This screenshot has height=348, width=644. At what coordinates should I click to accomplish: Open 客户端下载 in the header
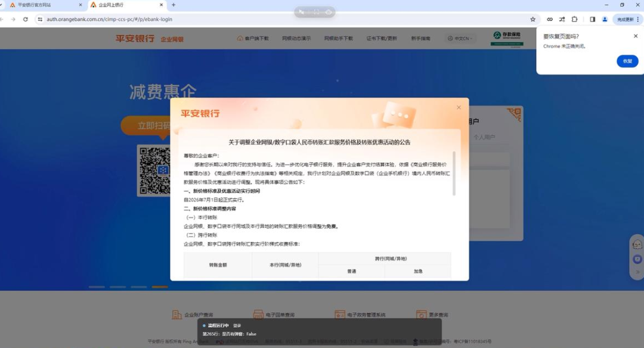(x=253, y=38)
